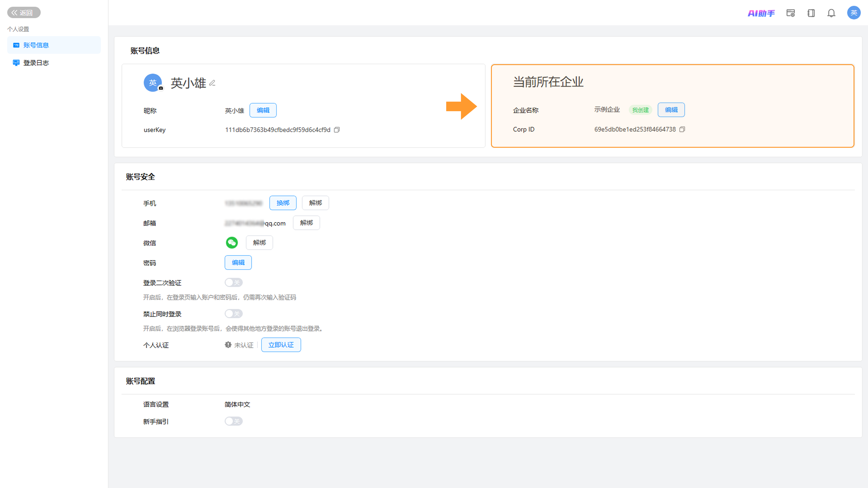
Task: Copy the Corp ID value
Action: click(682, 129)
